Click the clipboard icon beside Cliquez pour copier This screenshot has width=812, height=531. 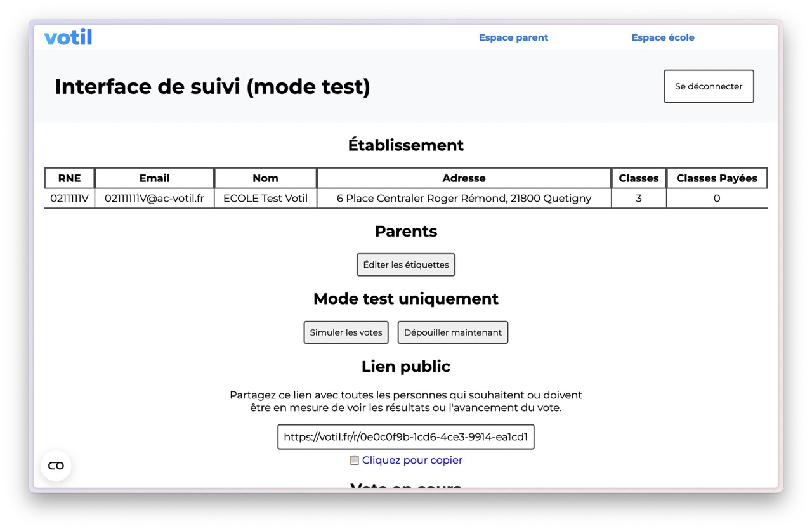click(x=355, y=460)
